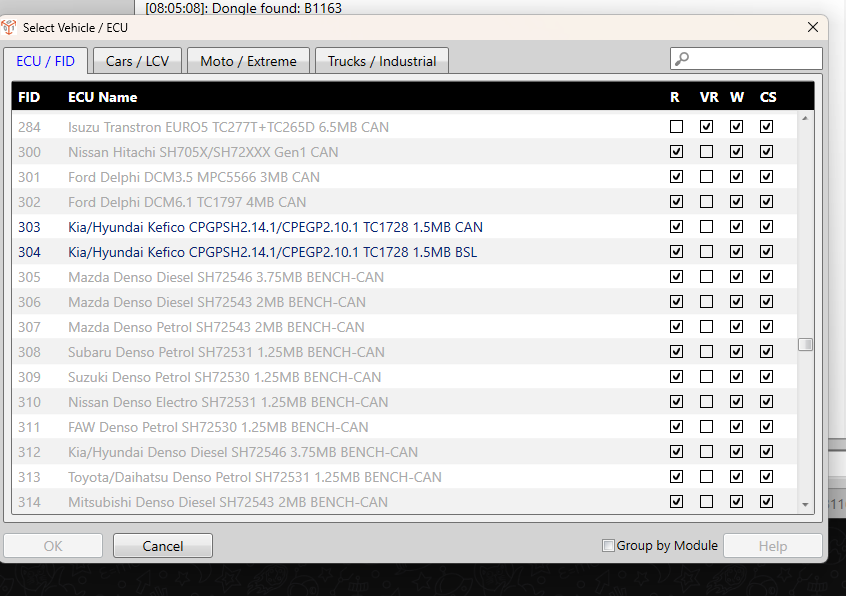Click the OK button
The width and height of the screenshot is (846, 596).
52,546
